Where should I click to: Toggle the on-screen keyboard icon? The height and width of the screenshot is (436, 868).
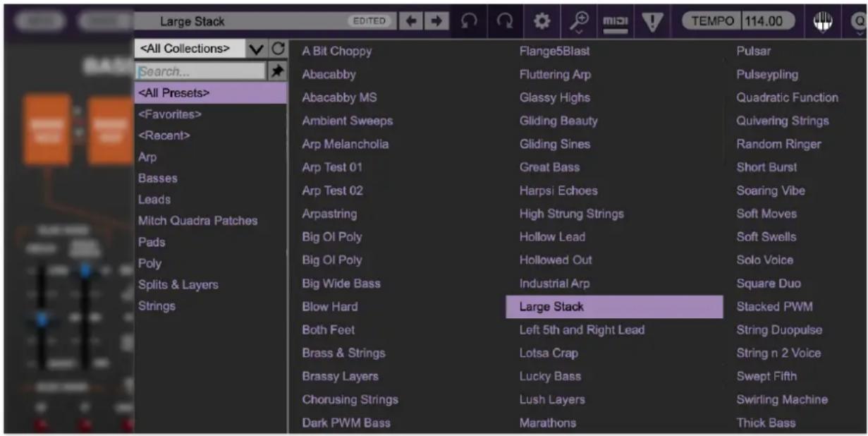click(824, 21)
